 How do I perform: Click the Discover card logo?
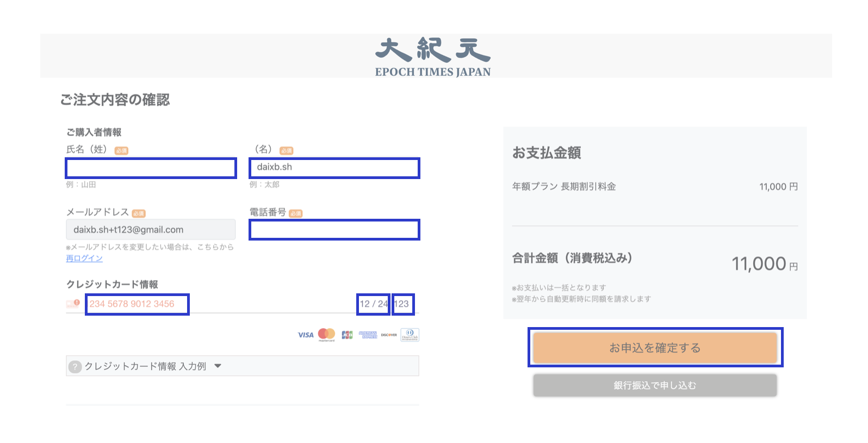[389, 335]
